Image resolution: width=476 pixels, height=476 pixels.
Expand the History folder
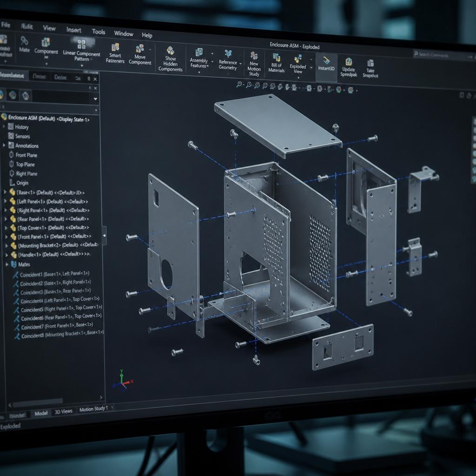[4, 126]
